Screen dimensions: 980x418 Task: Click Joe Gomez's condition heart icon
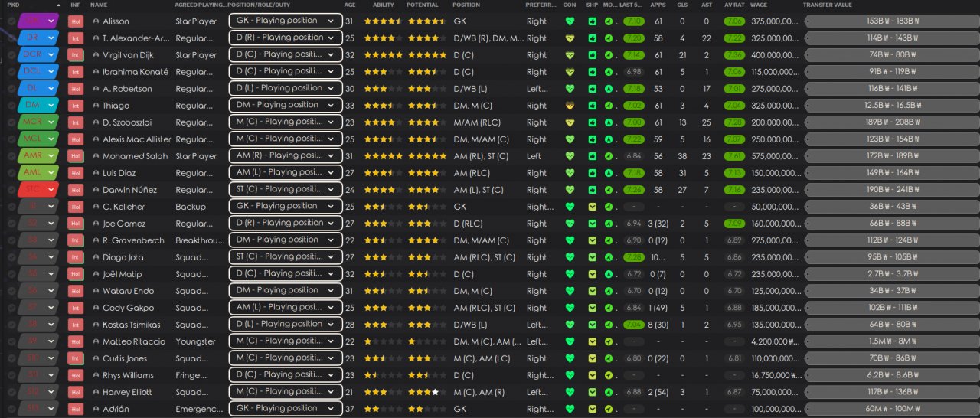point(570,224)
